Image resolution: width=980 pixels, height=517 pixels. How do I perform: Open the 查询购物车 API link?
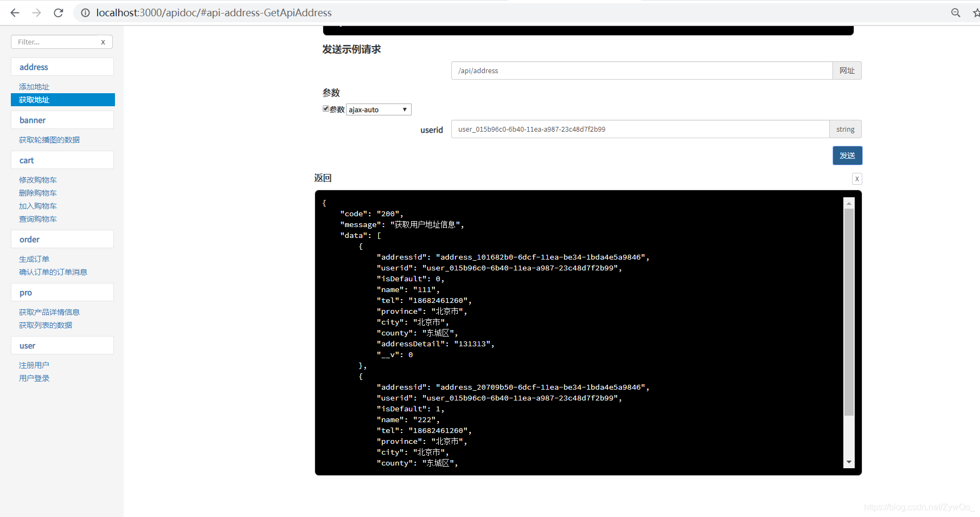point(38,219)
